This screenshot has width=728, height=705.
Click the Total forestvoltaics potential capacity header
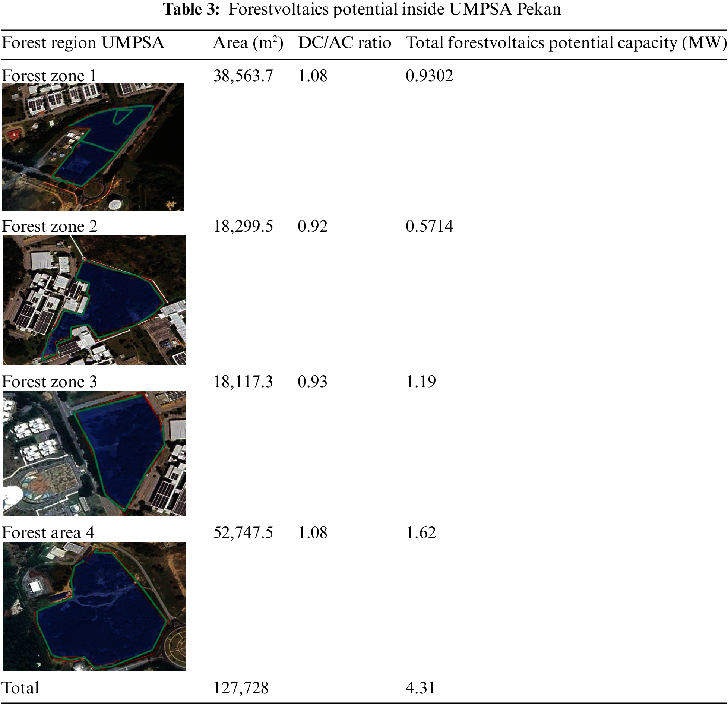[x=566, y=43]
